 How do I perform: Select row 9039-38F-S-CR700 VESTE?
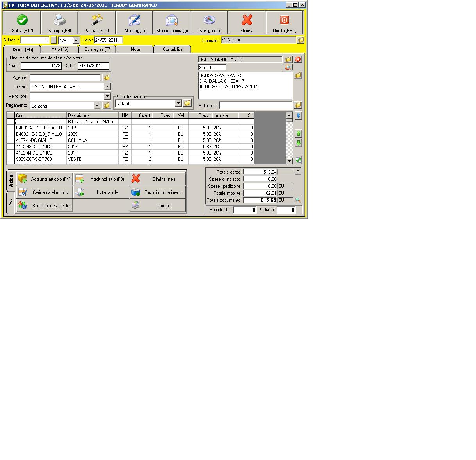pyautogui.click(x=130, y=159)
